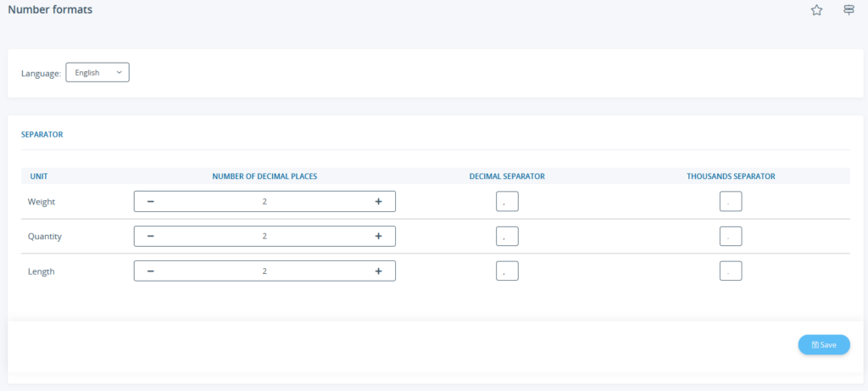The height and width of the screenshot is (391, 868).
Task: Edit the Weight thousands separator field
Action: pyautogui.click(x=731, y=202)
